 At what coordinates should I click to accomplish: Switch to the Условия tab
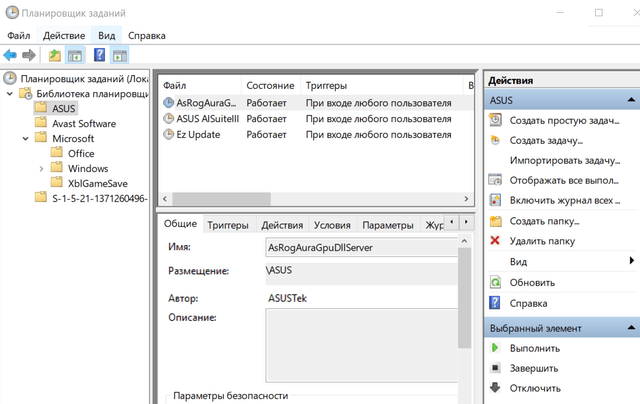[332, 225]
